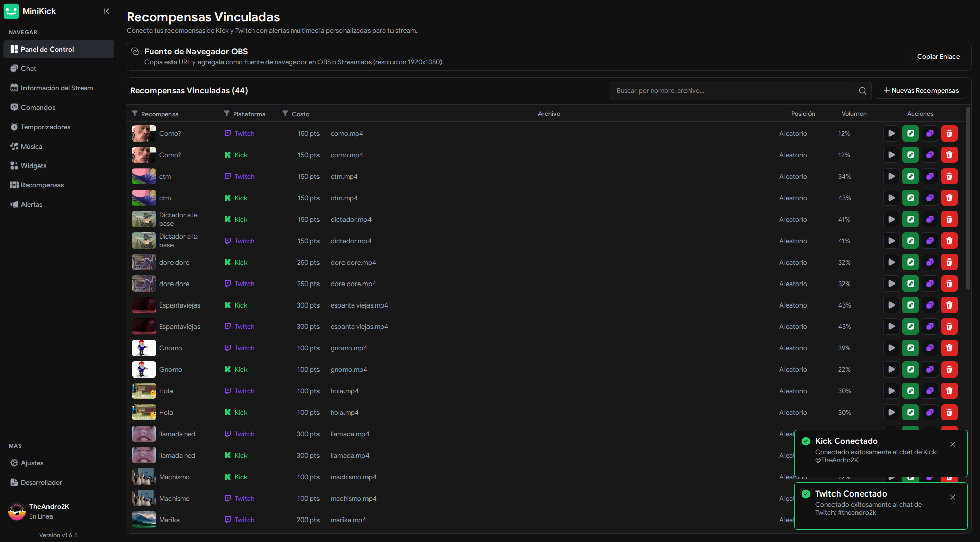This screenshot has width=980, height=542.
Task: Play preview for Twitch Como? reward
Action: click(x=891, y=133)
